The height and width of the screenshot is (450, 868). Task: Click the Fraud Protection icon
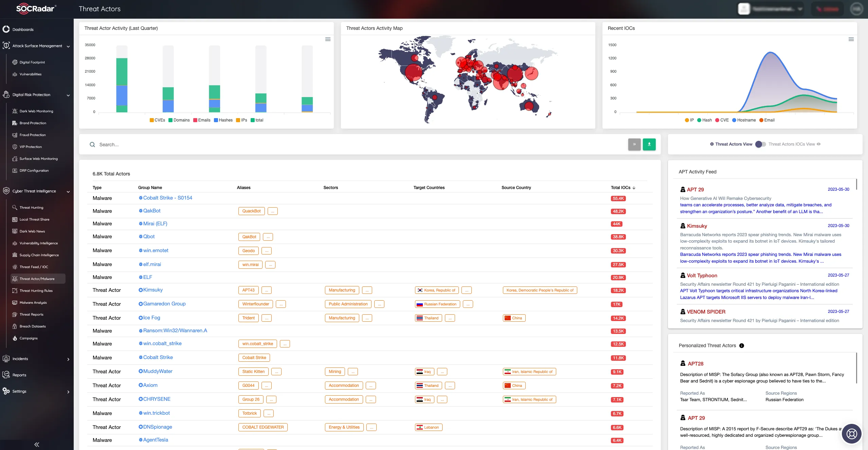(x=15, y=135)
